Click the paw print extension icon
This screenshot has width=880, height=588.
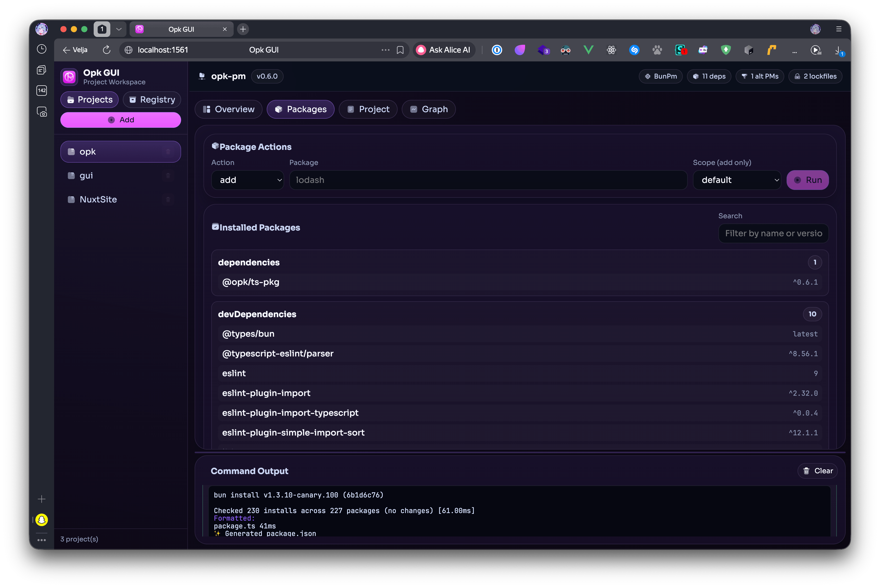pos(657,50)
